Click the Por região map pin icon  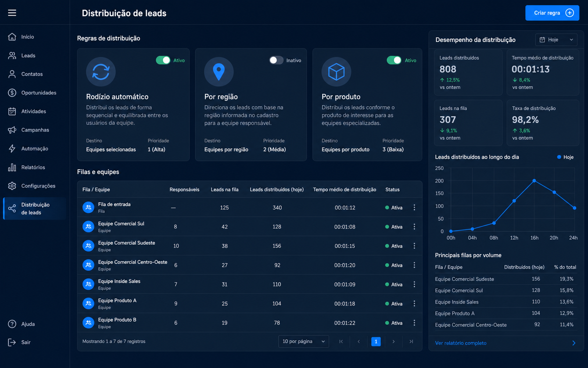tap(219, 72)
